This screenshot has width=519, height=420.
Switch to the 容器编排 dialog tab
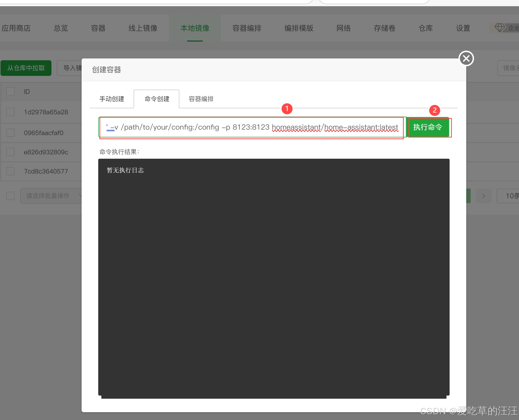click(x=201, y=99)
